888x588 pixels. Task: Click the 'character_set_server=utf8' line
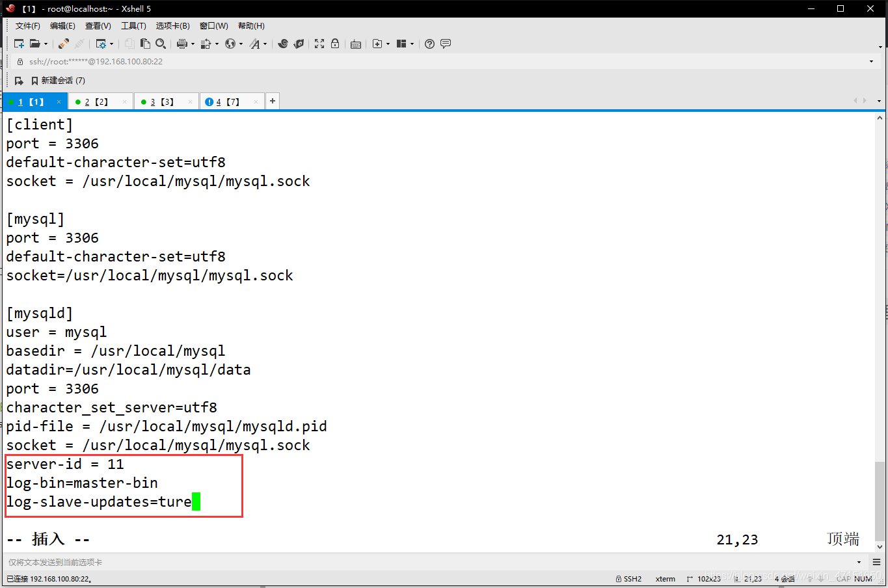tap(112, 408)
